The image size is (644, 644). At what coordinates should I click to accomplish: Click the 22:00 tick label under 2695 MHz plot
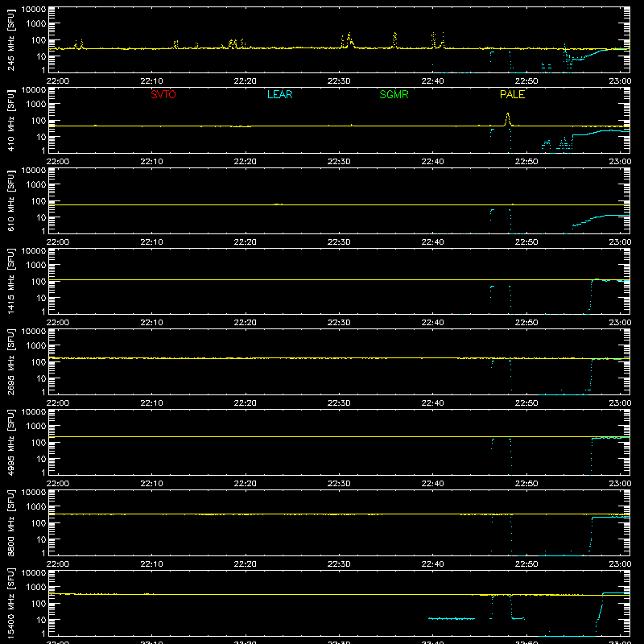click(58, 403)
